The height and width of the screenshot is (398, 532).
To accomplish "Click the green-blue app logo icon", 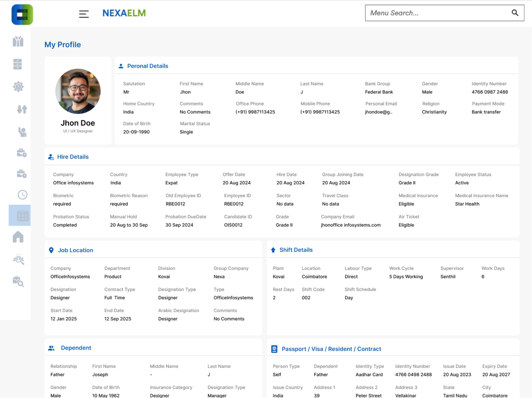I will click(22, 14).
